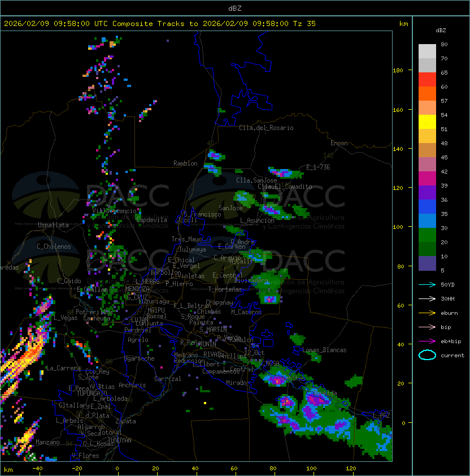Select the pink bip arrow symbol
The image size is (470, 476).
pos(427,327)
